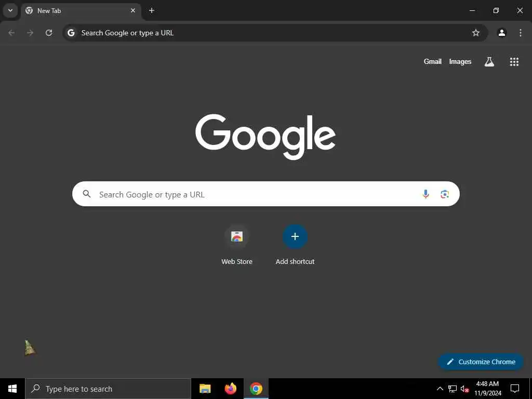Open the Chrome profile avatar menu
Image resolution: width=532 pixels, height=399 pixels.
click(502, 33)
